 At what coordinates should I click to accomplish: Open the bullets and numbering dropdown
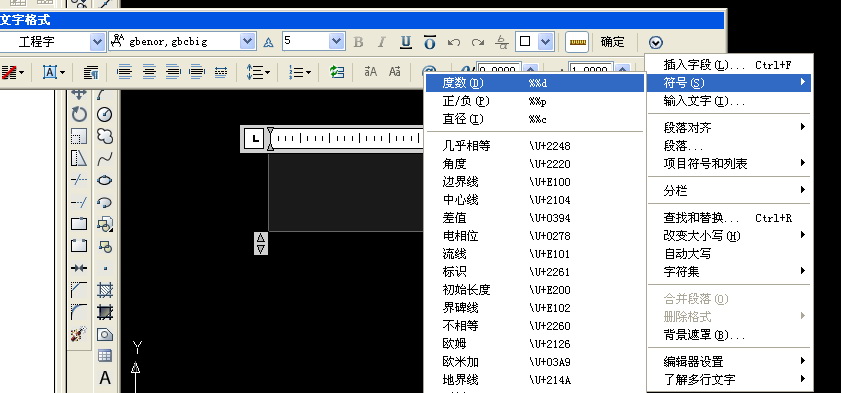pyautogui.click(x=300, y=71)
